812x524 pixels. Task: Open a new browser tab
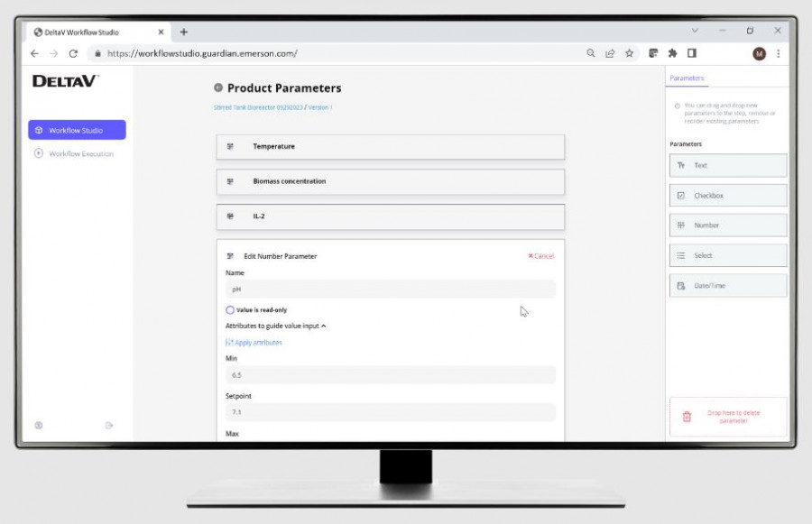tap(183, 32)
